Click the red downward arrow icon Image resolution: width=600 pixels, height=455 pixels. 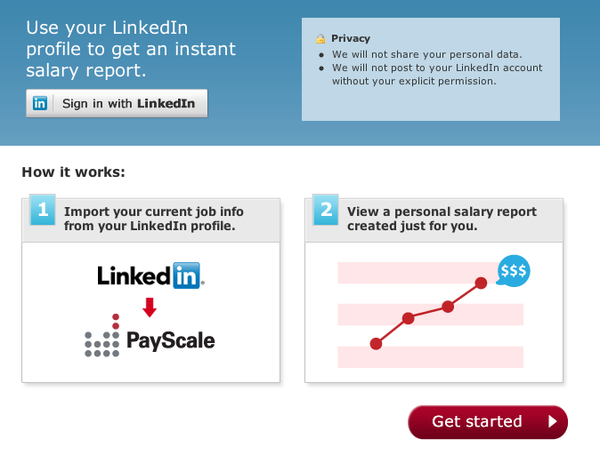[x=150, y=307]
